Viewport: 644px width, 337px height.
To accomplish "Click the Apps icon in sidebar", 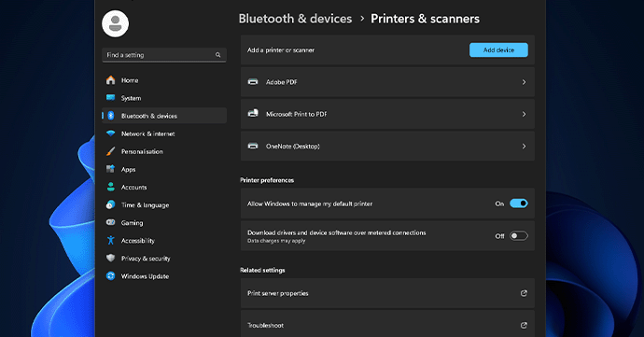I will pos(110,169).
